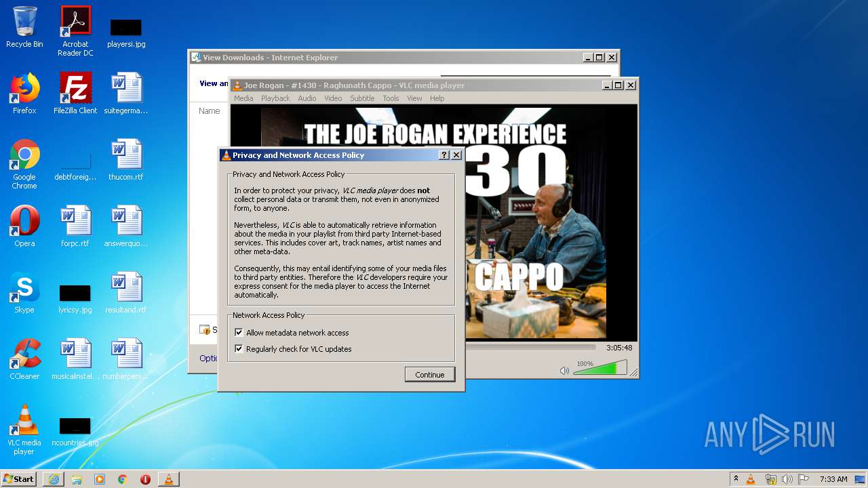The width and height of the screenshot is (868, 488).
Task: Select forpc.rtf document icon
Action: (75, 226)
